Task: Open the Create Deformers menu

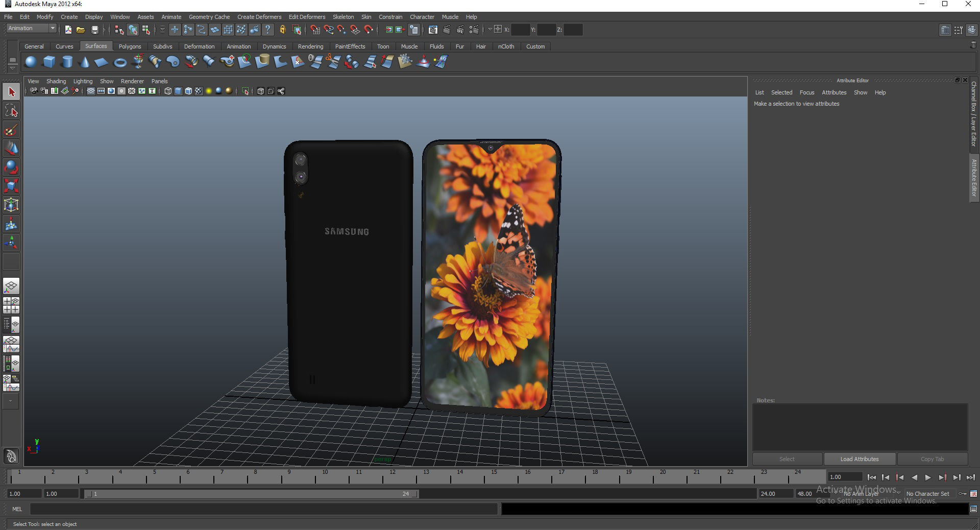Action: pos(259,17)
